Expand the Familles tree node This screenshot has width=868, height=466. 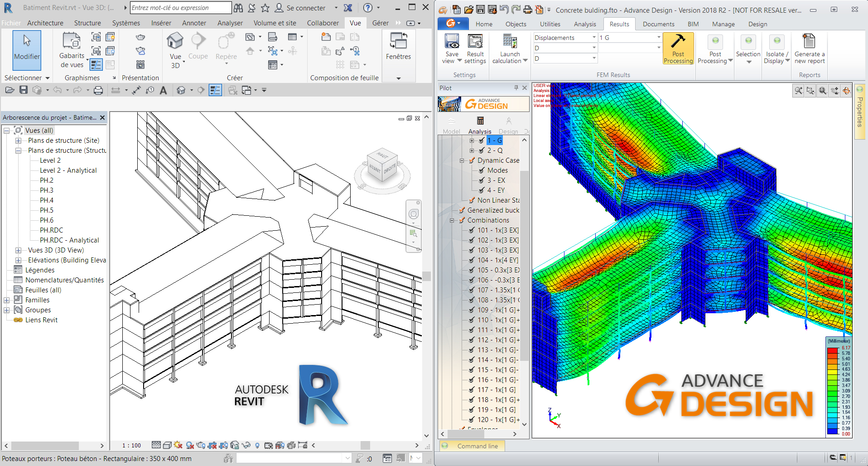pos(7,300)
